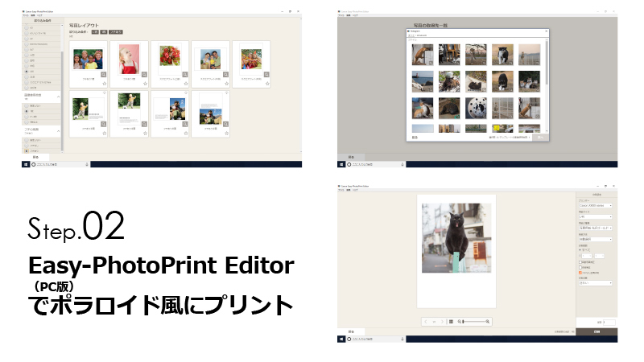The width and height of the screenshot is (644, 362).
Task: Select the group-of-cats photo thumbnail
Action: 529,81
